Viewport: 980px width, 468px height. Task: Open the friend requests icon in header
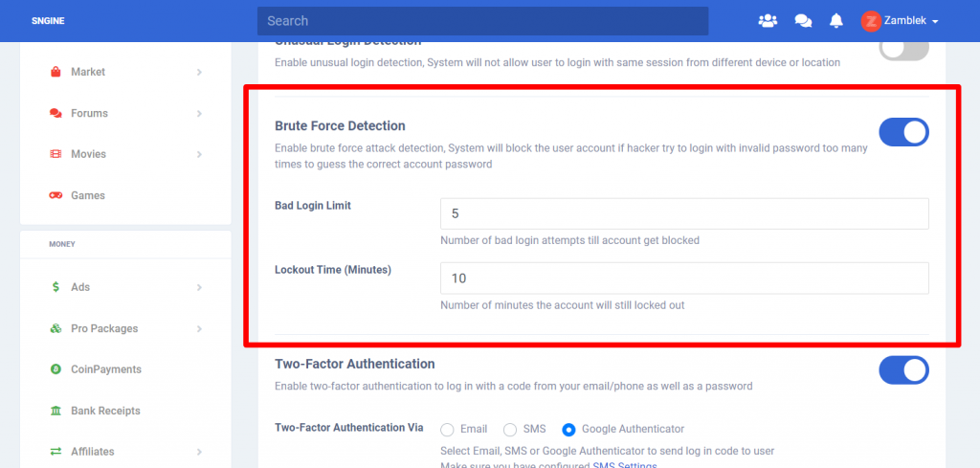[767, 21]
